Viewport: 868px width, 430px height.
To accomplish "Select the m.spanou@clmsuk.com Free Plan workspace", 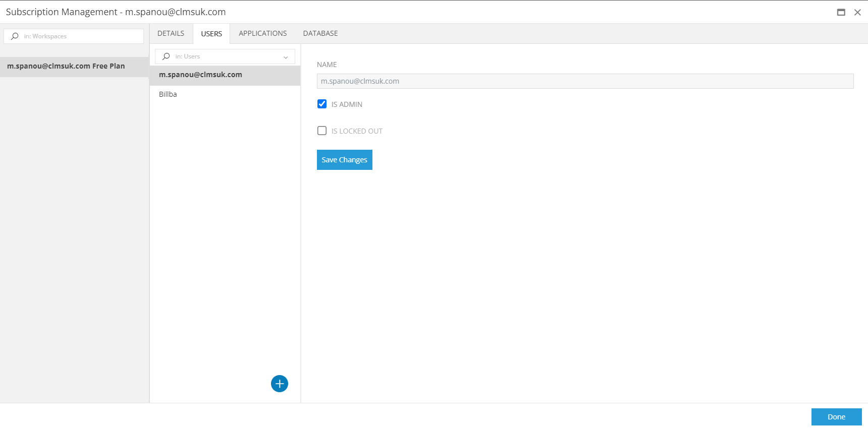I will 75,66.
